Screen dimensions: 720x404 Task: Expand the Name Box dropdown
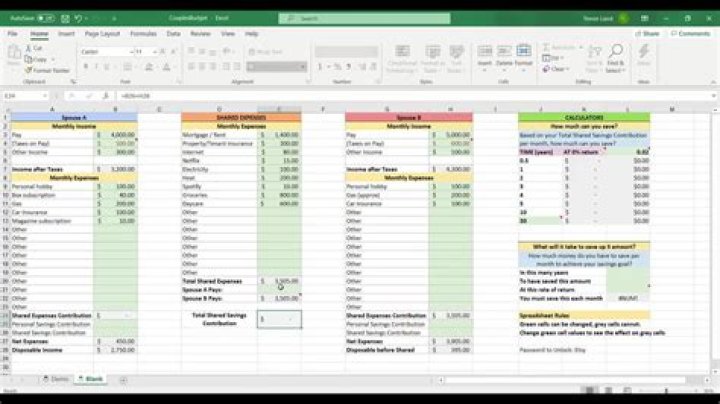pyautogui.click(x=43, y=96)
